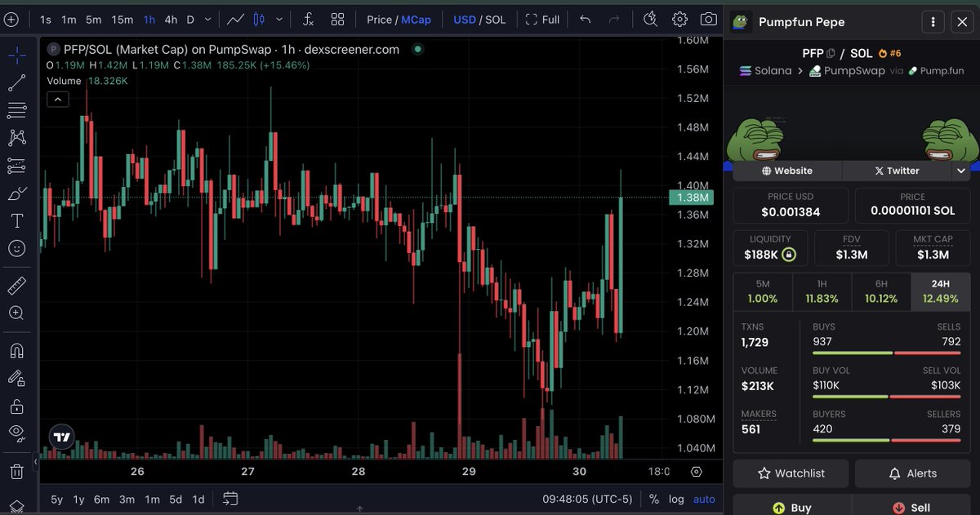Close the Pumpfun Pepe panel

tap(962, 22)
